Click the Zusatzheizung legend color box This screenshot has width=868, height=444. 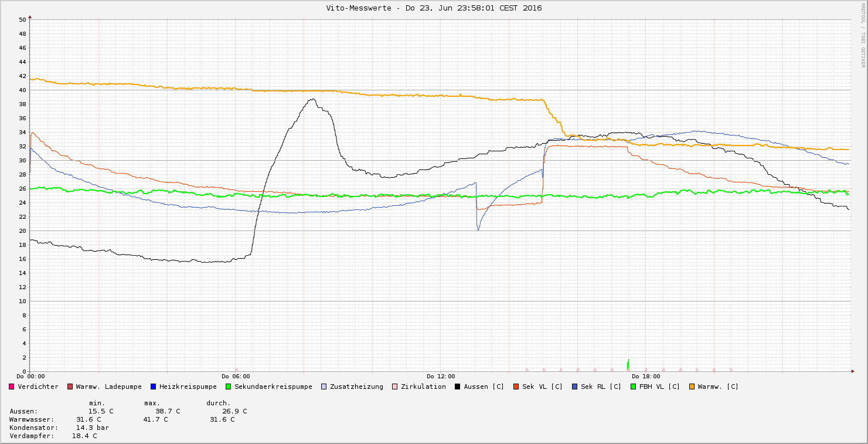pyautogui.click(x=324, y=387)
